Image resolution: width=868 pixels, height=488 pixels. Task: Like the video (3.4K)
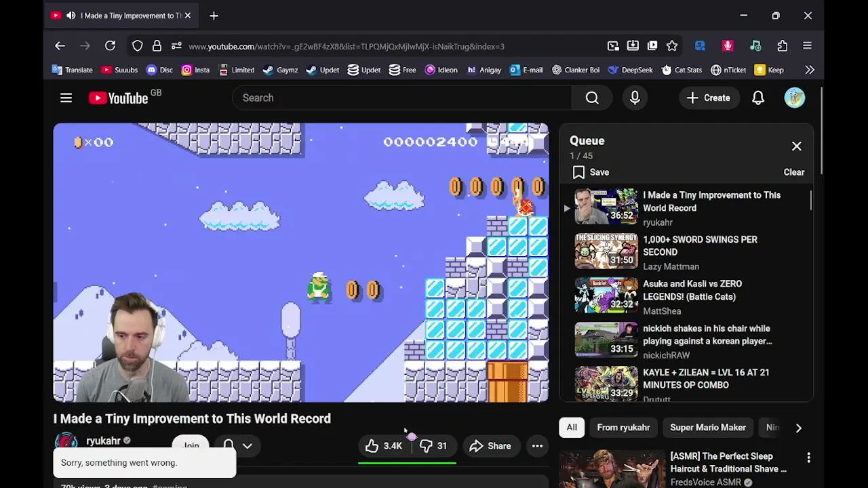pyautogui.click(x=385, y=446)
